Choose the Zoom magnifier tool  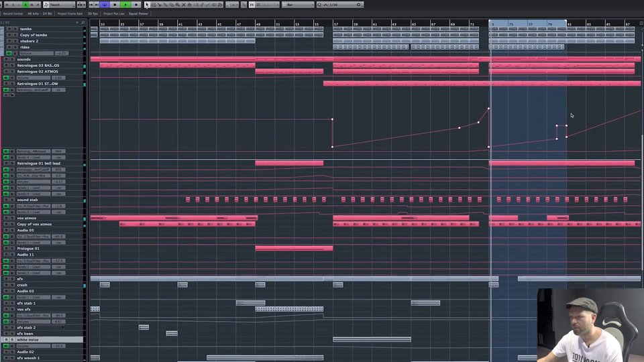tap(177, 5)
